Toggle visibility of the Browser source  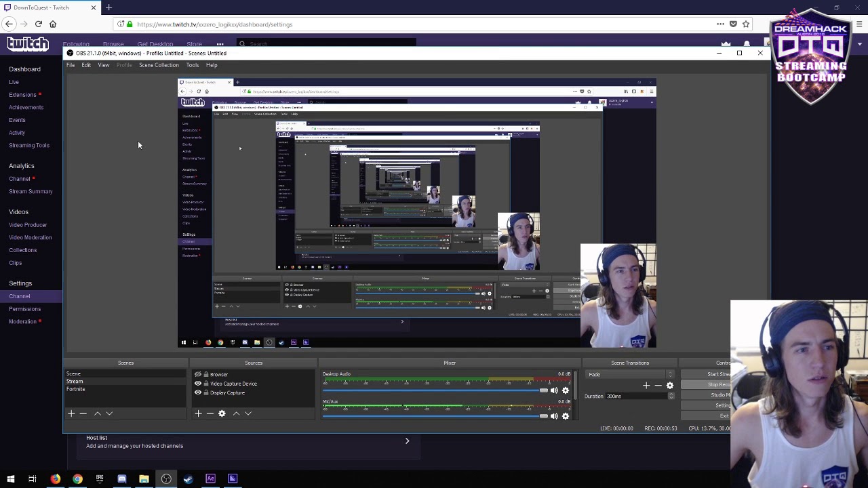pos(198,374)
